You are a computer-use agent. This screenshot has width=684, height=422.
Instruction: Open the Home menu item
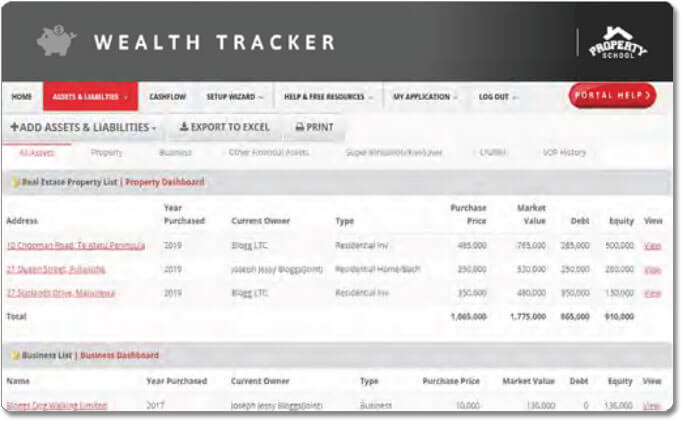22,96
